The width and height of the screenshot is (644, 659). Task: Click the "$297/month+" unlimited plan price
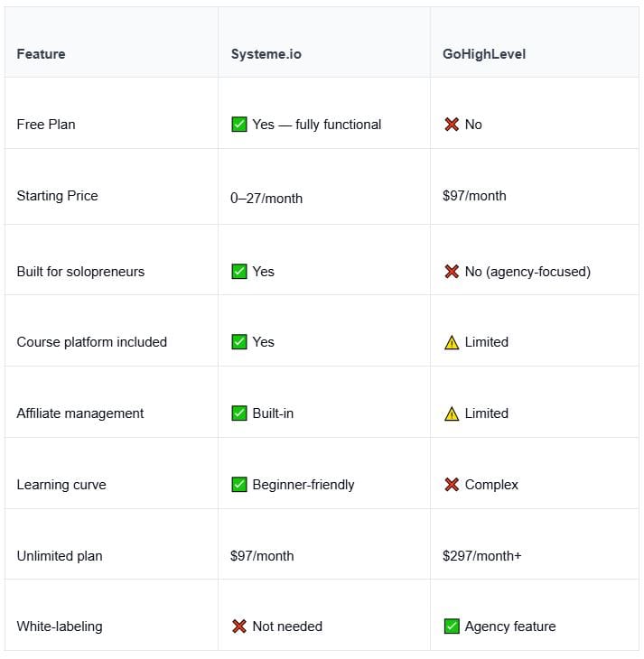click(481, 556)
